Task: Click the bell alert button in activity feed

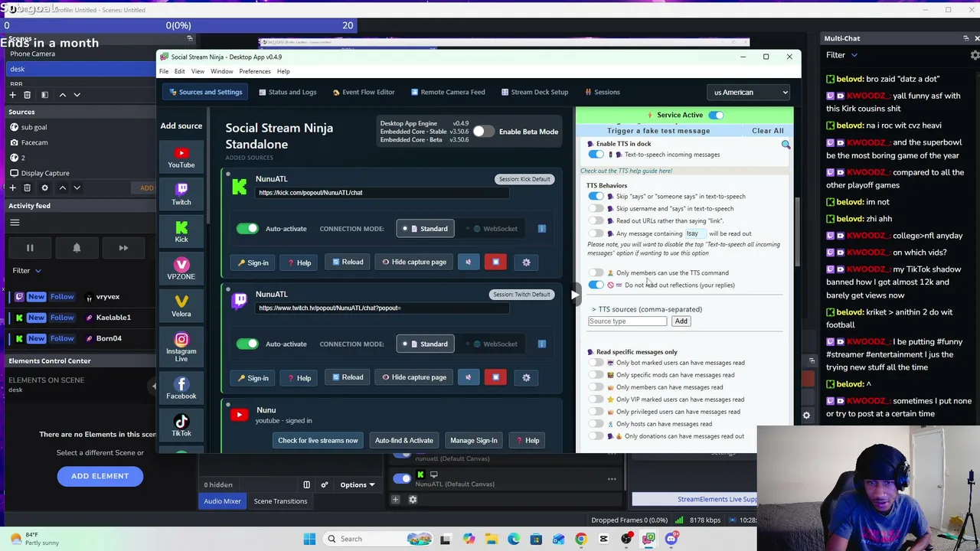Action: pos(77,248)
